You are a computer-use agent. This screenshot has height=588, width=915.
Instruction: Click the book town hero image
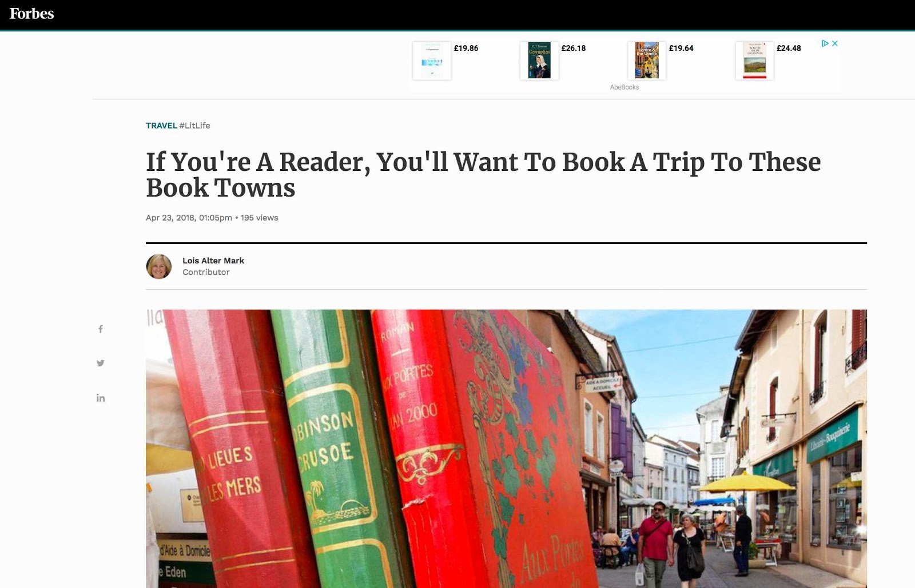coord(506,449)
